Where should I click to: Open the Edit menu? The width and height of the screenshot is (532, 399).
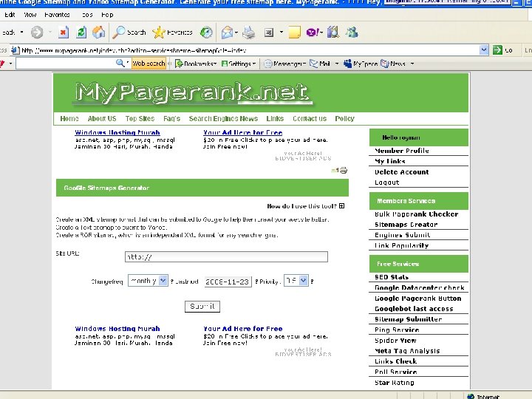(10, 15)
